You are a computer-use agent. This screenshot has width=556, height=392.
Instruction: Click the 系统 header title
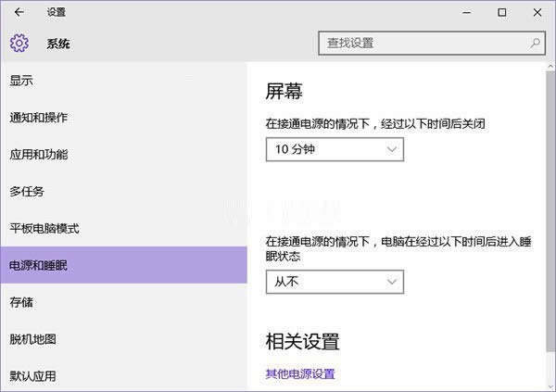(x=58, y=44)
